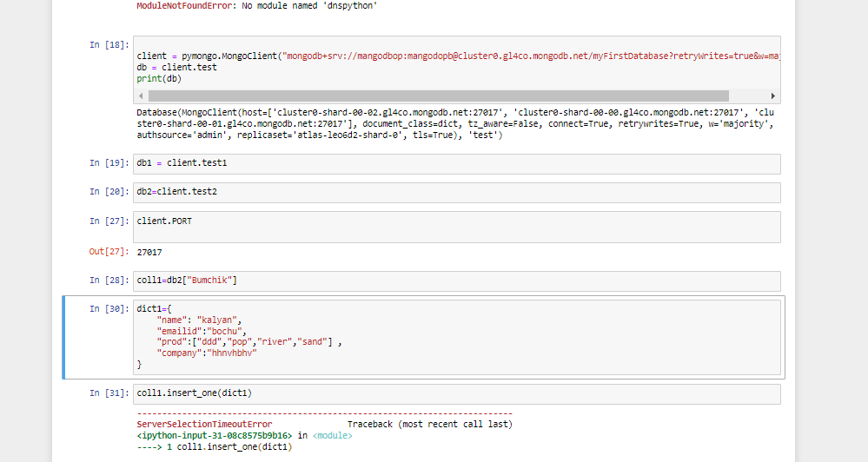This screenshot has width=868, height=462.
Task: Click the "company":"hhnvhbhv" line in dict1
Action: click(207, 353)
